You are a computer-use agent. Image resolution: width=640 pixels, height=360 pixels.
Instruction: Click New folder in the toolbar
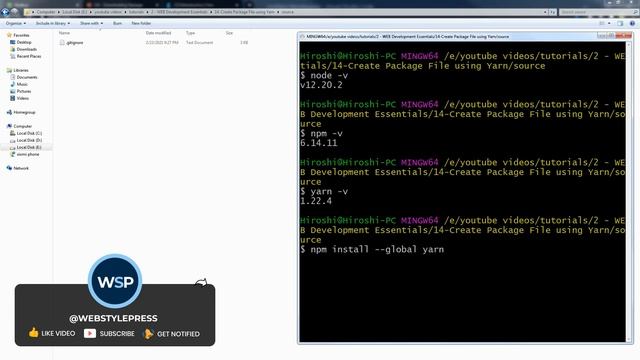pyautogui.click(x=141, y=23)
